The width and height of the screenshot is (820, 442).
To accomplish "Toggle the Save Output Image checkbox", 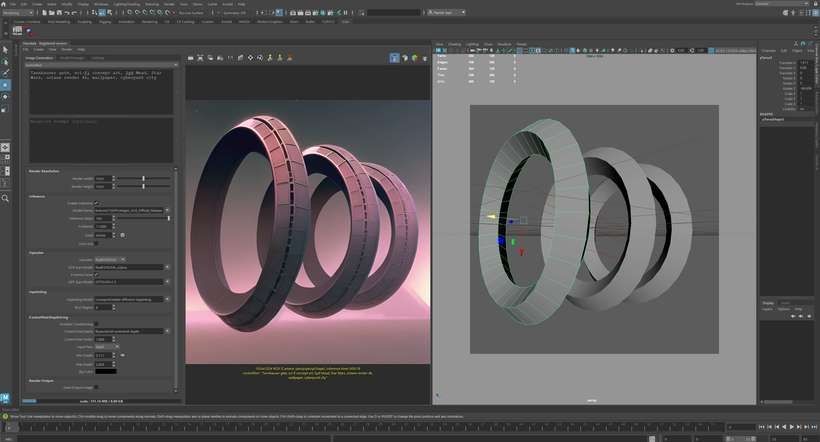I will (95, 387).
